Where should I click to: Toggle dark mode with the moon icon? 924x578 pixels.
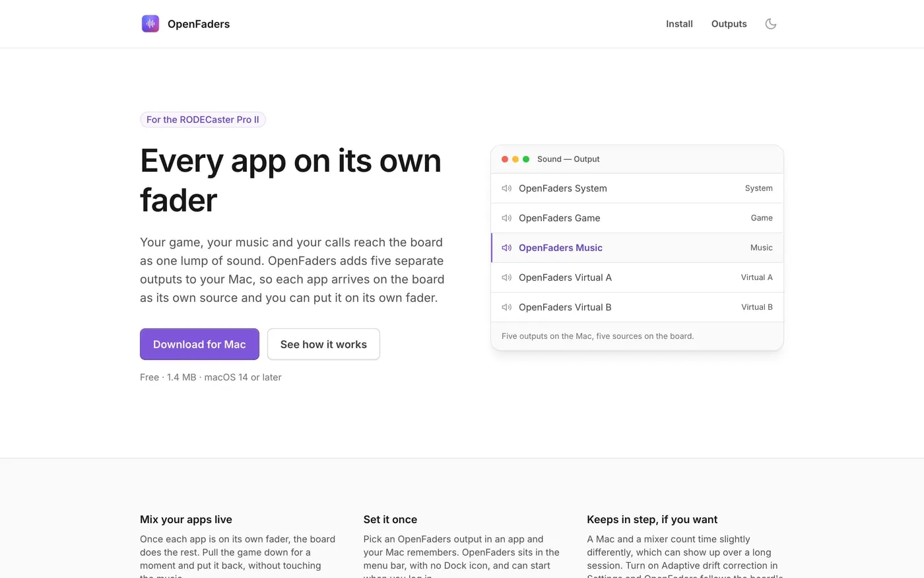[x=770, y=24]
